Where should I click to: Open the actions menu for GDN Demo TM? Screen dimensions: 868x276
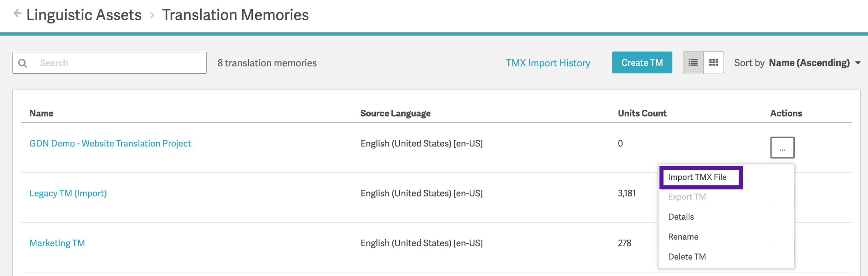click(783, 147)
